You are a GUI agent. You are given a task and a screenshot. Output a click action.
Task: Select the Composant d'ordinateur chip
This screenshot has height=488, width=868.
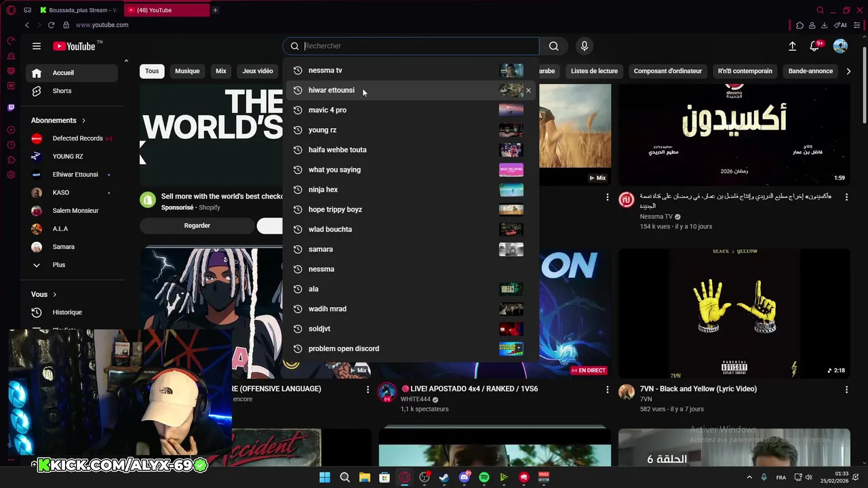(x=668, y=71)
